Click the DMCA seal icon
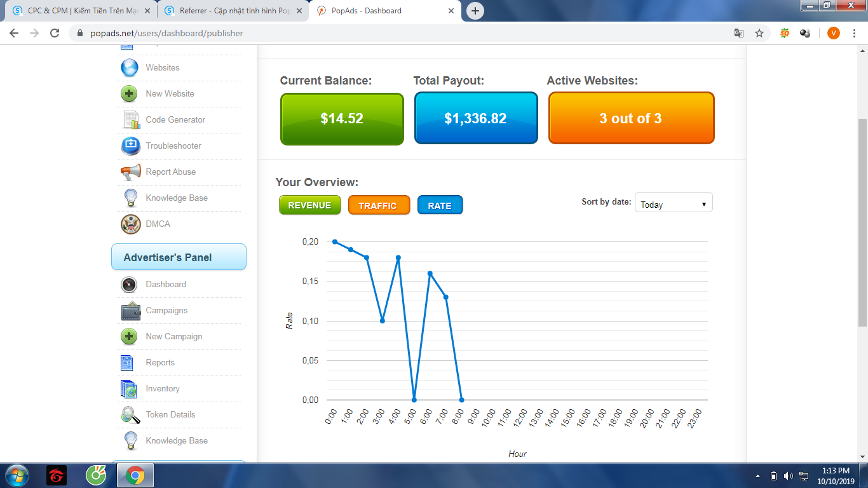The height and width of the screenshot is (488, 868). click(x=131, y=224)
